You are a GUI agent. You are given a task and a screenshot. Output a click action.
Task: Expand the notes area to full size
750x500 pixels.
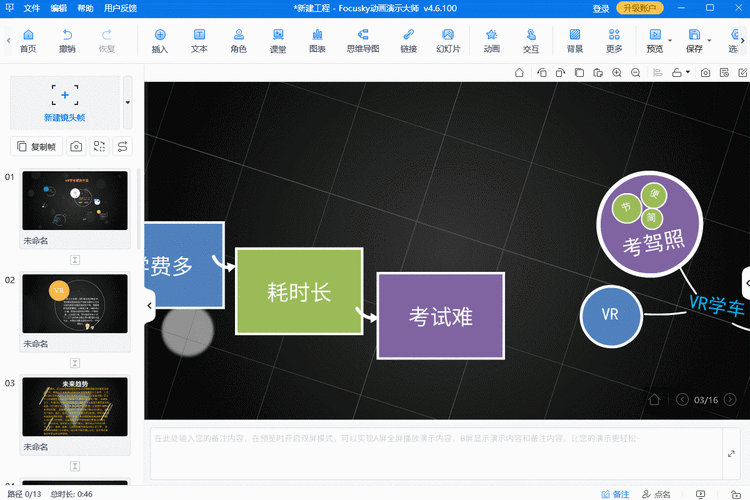[x=731, y=454]
